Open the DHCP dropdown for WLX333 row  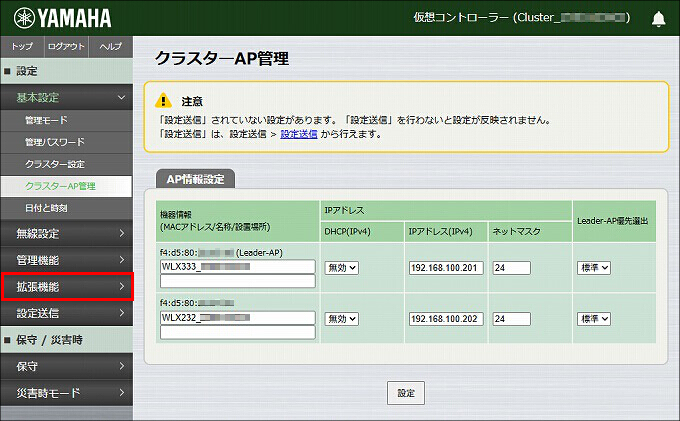[x=342, y=268]
